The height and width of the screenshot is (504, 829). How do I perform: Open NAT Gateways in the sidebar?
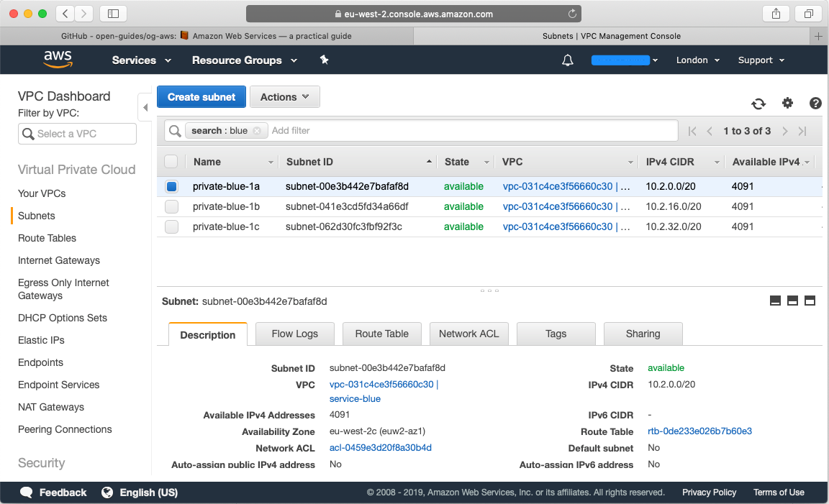pos(51,408)
